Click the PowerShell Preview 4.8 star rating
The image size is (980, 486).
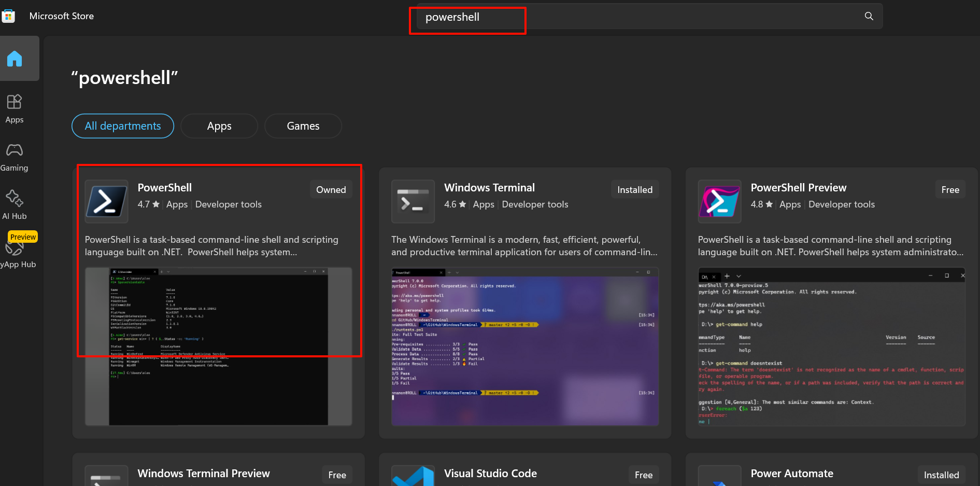[762, 204]
